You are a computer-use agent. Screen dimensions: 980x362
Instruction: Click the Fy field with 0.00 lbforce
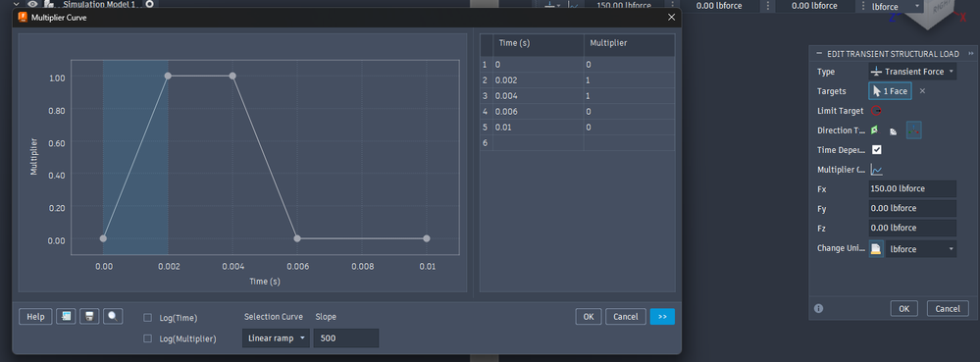point(912,208)
